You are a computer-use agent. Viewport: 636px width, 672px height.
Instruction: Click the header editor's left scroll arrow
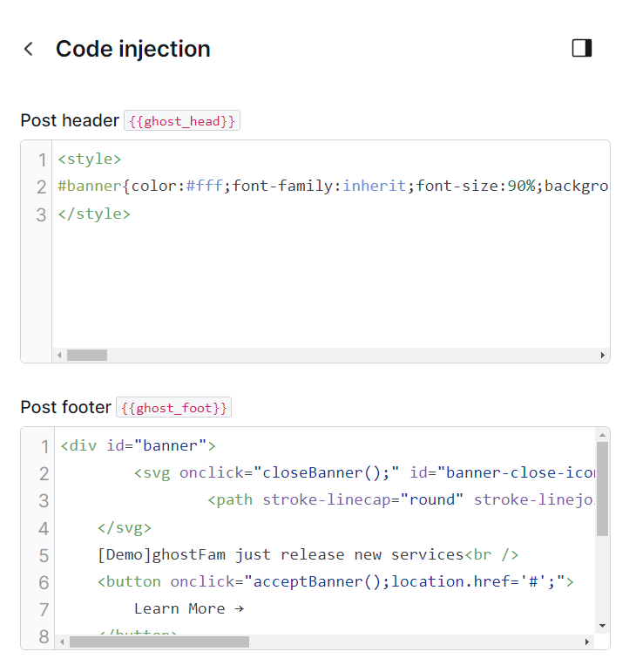pyautogui.click(x=59, y=356)
